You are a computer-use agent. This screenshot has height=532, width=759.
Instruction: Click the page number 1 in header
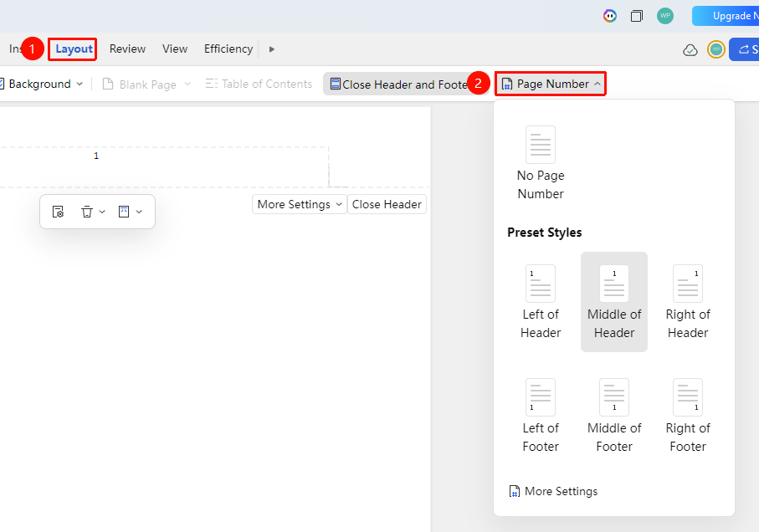tap(96, 156)
